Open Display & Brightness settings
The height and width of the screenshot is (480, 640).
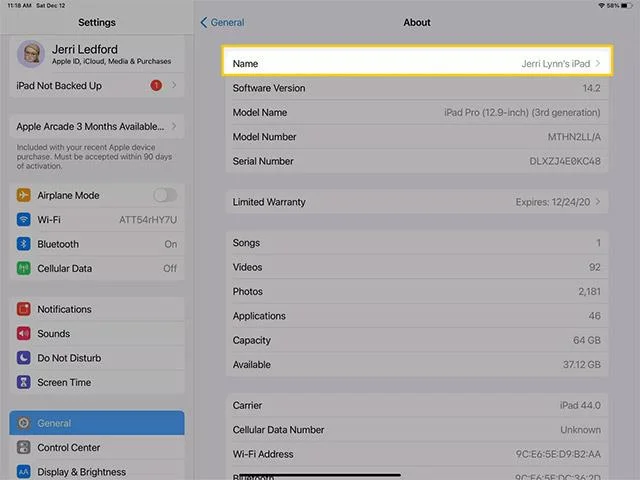tap(97, 472)
